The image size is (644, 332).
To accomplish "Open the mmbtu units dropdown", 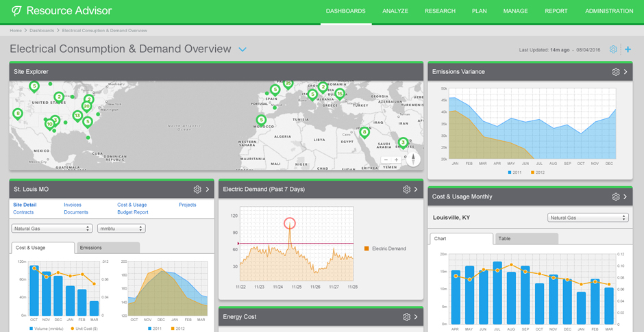I will tap(121, 229).
